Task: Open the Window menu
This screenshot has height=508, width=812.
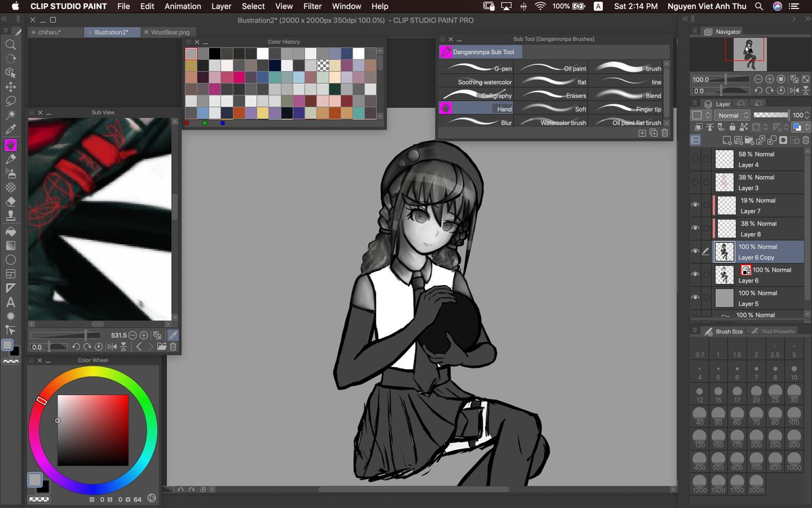Action: click(346, 6)
